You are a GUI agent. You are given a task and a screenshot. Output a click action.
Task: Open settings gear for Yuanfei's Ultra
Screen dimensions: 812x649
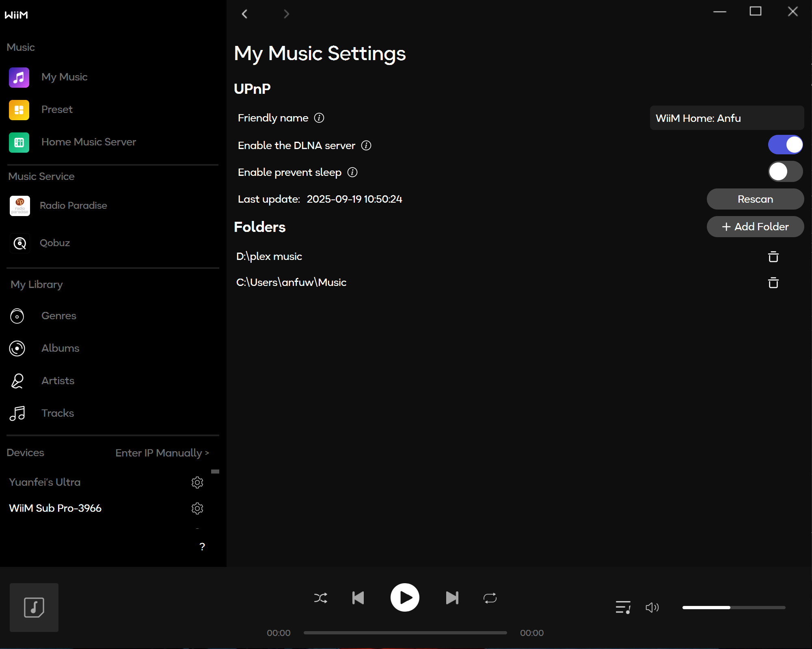coord(197,482)
